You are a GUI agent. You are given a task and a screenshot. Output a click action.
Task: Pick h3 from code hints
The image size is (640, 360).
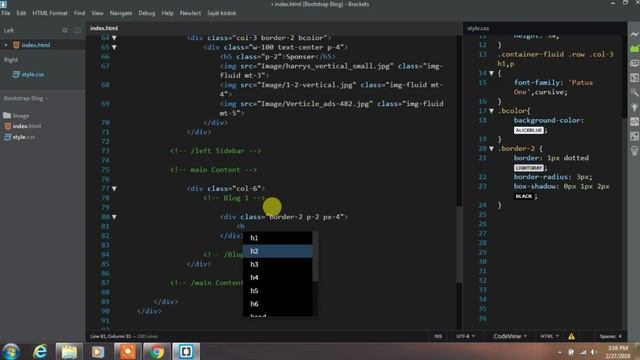coord(278,264)
